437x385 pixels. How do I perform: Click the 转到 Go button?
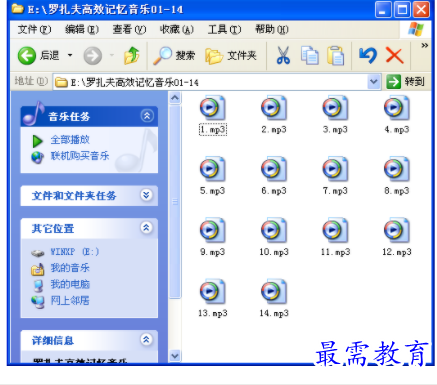406,82
